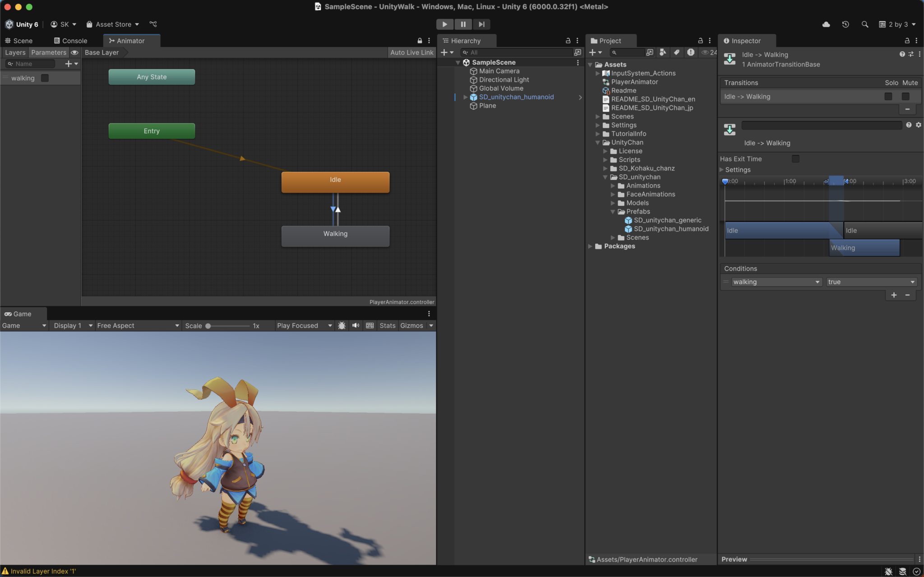This screenshot has width=924, height=577.
Task: Open the on-screen keyboard icon in Game view
Action: pos(370,325)
